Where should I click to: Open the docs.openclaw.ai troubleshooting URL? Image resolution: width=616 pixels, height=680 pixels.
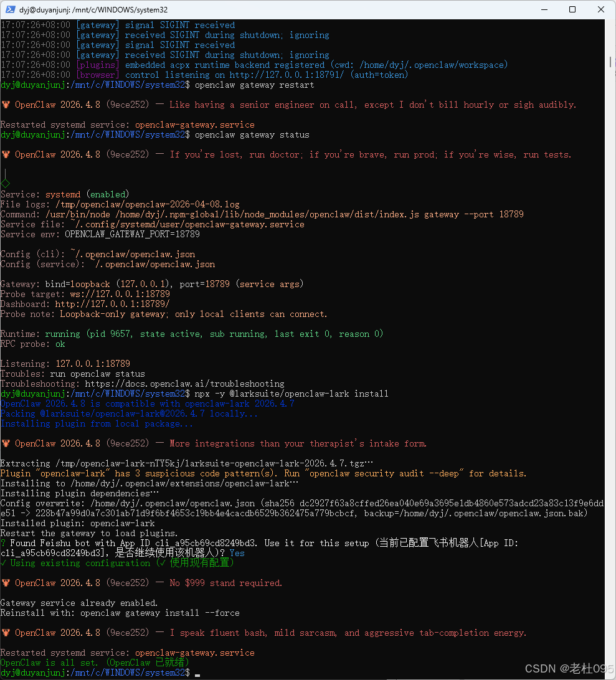click(185, 384)
